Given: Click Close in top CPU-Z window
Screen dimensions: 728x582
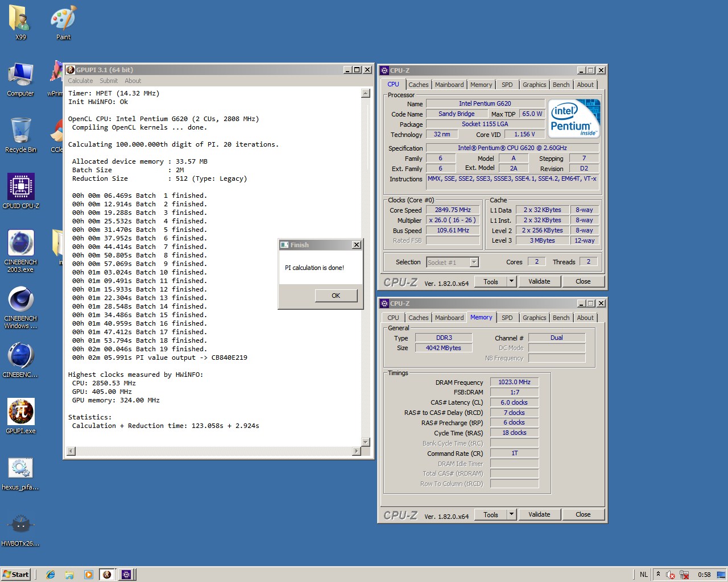Looking at the screenshot, I should click(x=583, y=281).
